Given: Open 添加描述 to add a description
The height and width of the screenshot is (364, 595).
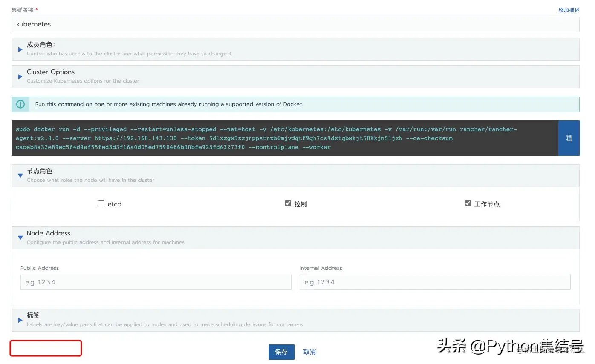Looking at the screenshot, I should coord(569,10).
